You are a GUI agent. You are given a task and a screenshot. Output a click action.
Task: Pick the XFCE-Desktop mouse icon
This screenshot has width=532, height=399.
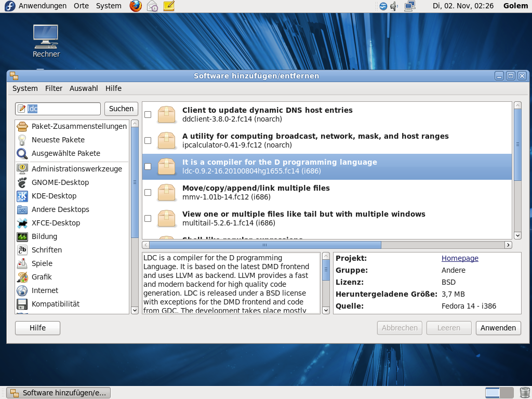(22, 223)
